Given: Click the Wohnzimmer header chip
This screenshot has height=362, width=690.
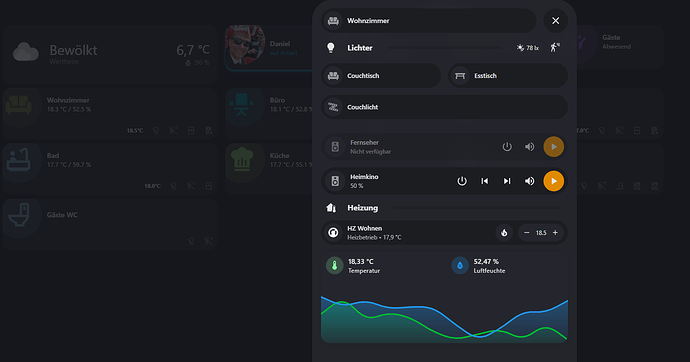Looking at the screenshot, I should click(429, 21).
